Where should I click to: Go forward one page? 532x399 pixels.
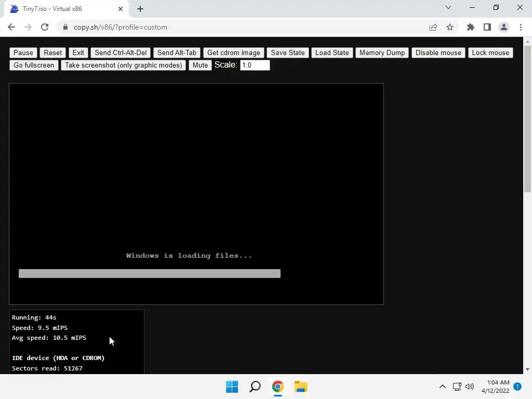tap(28, 27)
